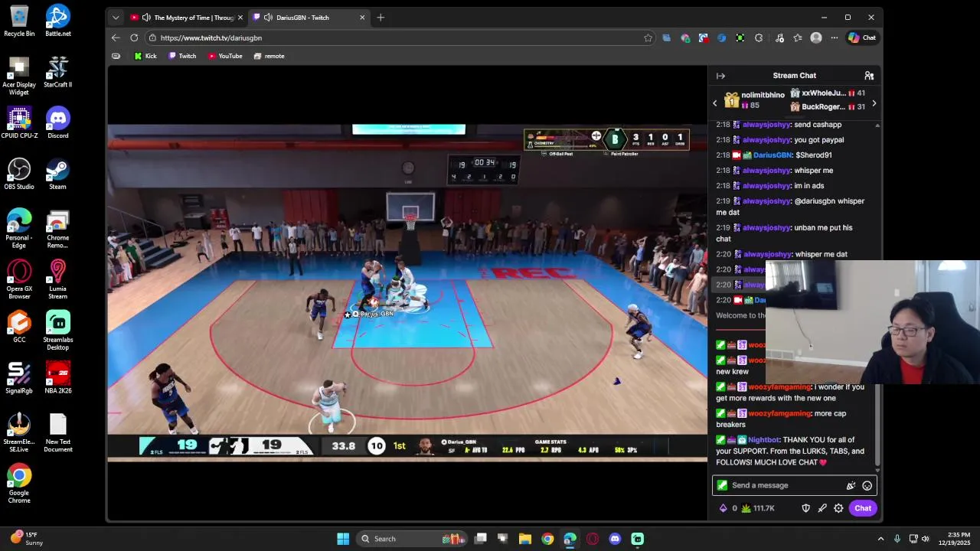Open File Explorer from taskbar

525,539
